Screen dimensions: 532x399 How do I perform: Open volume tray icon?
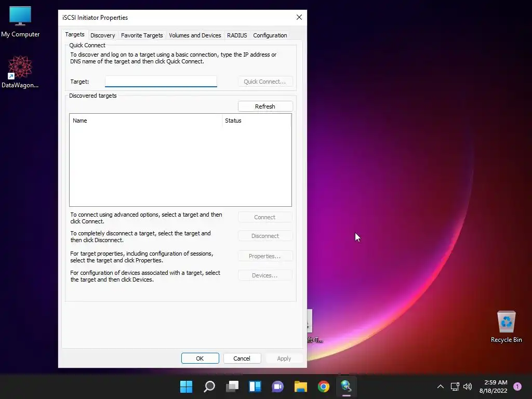[x=468, y=387]
